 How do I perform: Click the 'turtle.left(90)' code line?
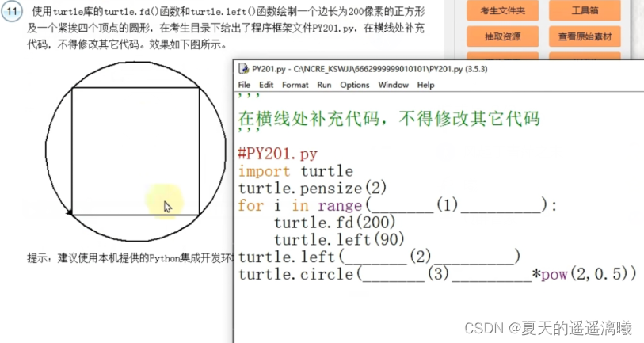point(339,239)
